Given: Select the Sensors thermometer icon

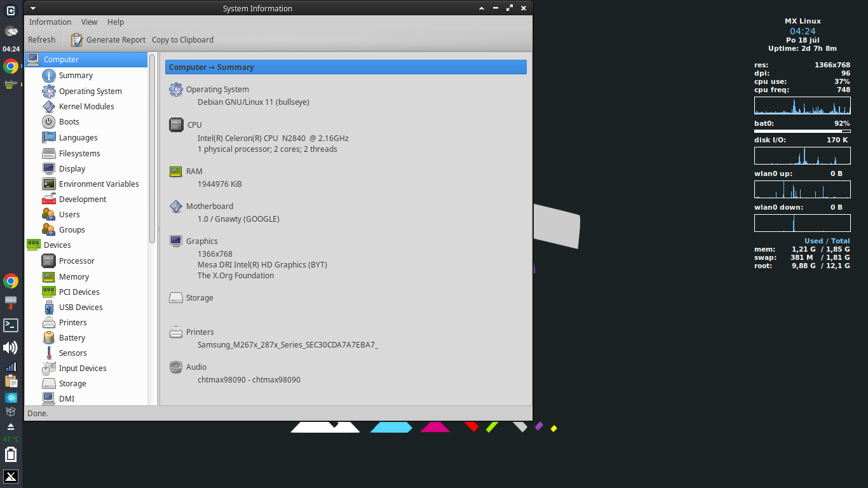Looking at the screenshot, I should 49,353.
